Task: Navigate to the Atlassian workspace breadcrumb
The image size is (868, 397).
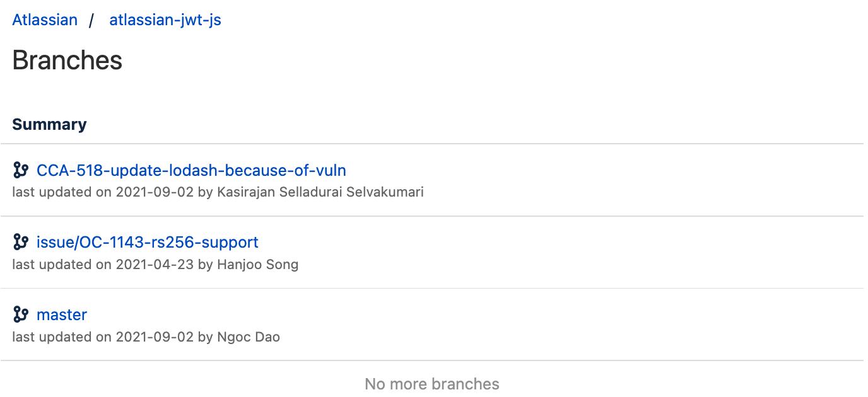Action: (x=44, y=20)
